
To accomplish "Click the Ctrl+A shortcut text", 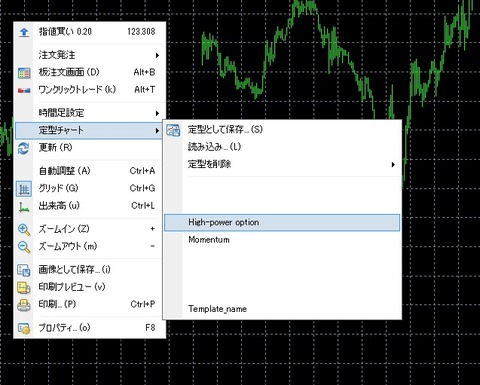I will tap(142, 171).
